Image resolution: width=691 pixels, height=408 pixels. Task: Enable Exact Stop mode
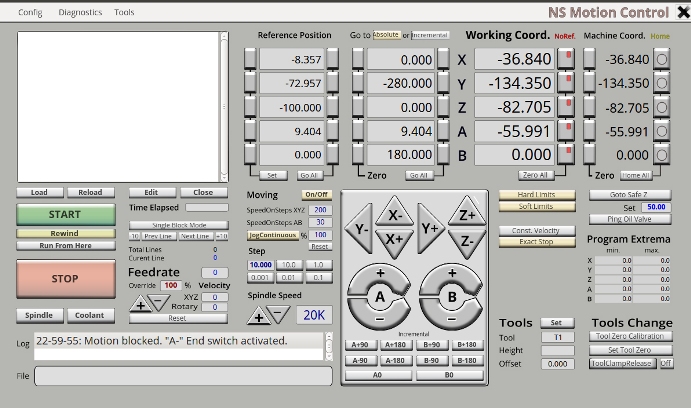pos(537,242)
